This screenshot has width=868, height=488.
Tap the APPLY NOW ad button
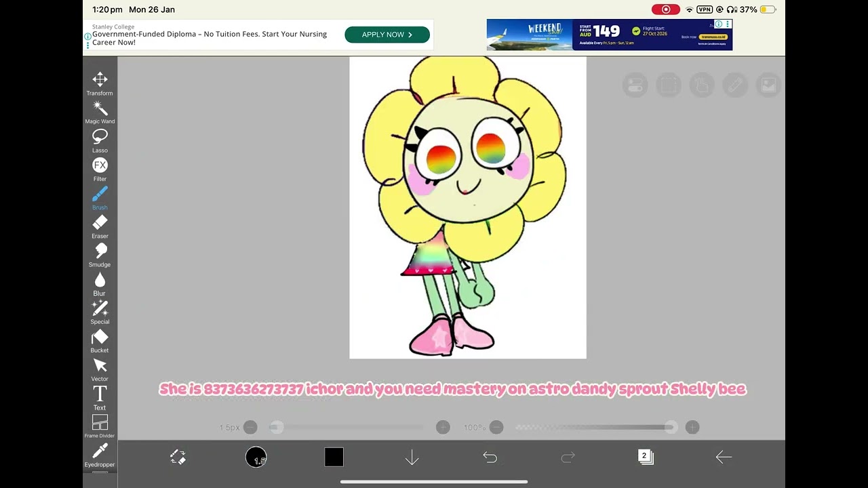tap(387, 35)
